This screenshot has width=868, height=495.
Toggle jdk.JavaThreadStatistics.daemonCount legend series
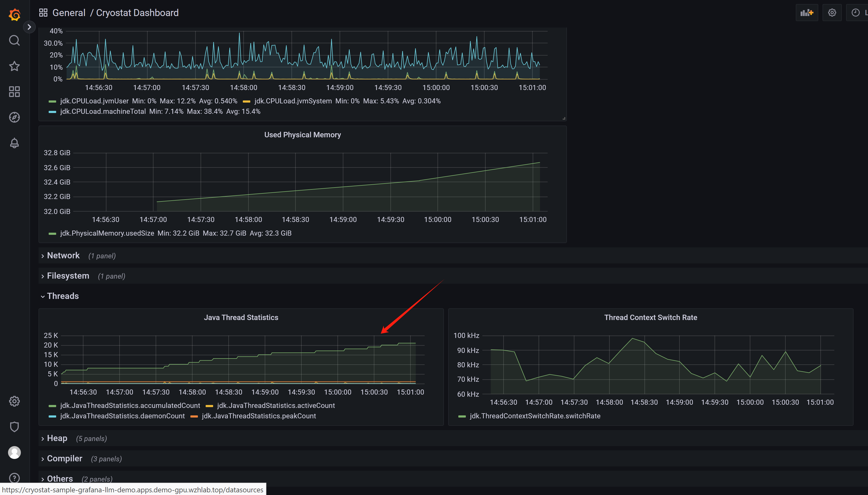tap(122, 416)
